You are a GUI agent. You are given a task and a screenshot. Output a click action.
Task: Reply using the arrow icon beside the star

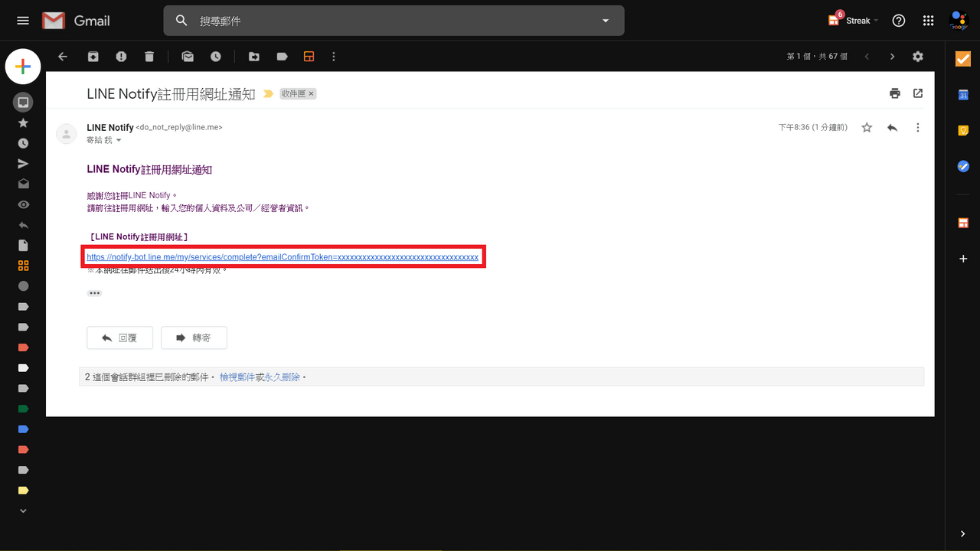pos(892,128)
